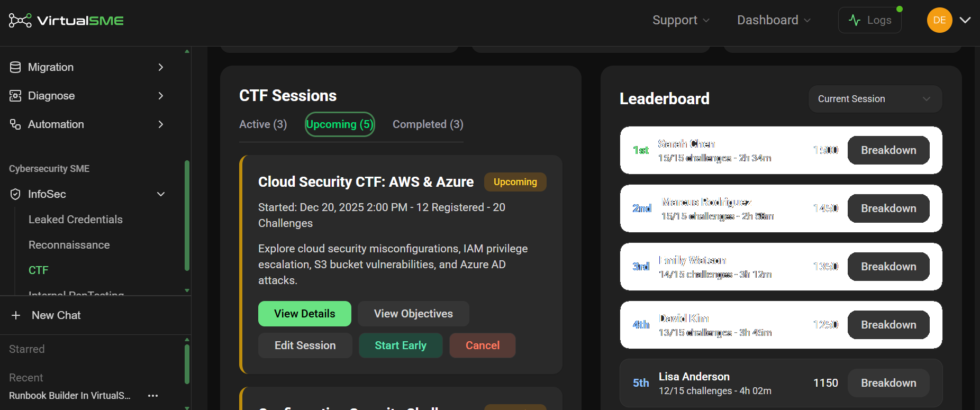This screenshot has width=980, height=410.
Task: Open Breakdown for Lisa Anderson
Action: [888, 383]
